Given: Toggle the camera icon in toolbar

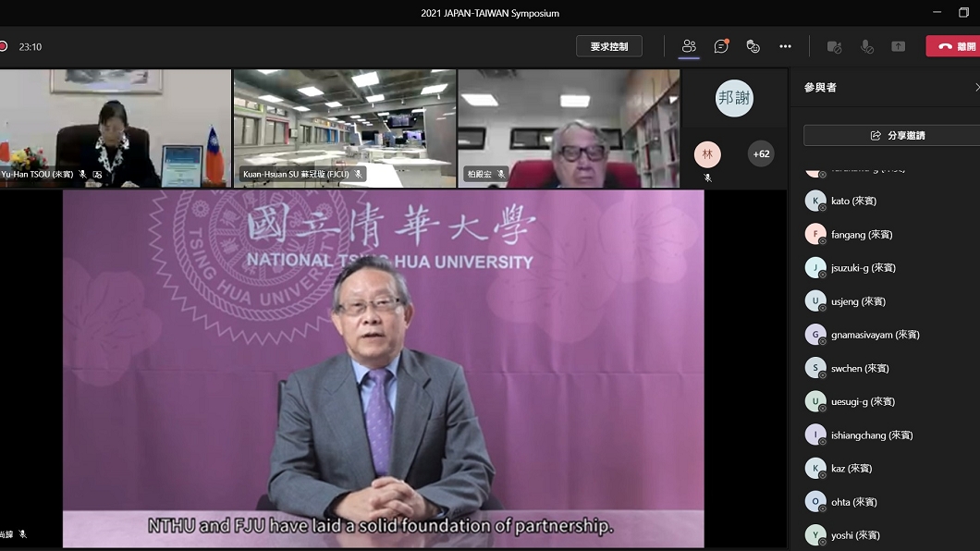Looking at the screenshot, I should point(834,46).
